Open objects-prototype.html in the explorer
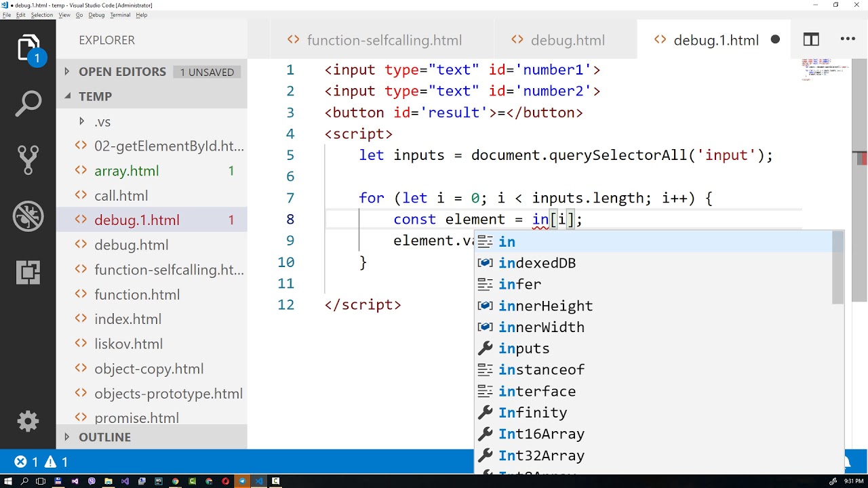Image resolution: width=868 pixels, height=488 pixels. (x=152, y=393)
